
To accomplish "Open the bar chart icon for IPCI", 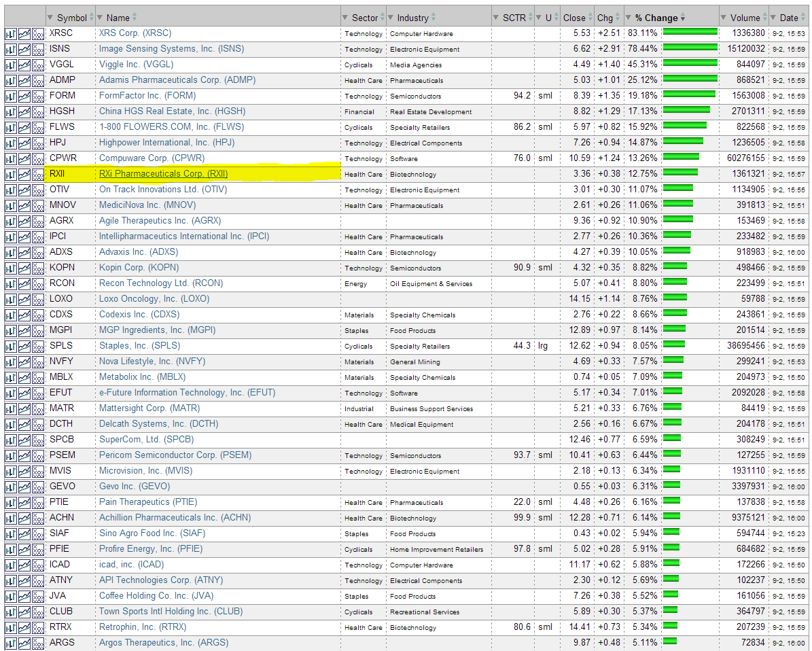I will pyautogui.click(x=10, y=237).
